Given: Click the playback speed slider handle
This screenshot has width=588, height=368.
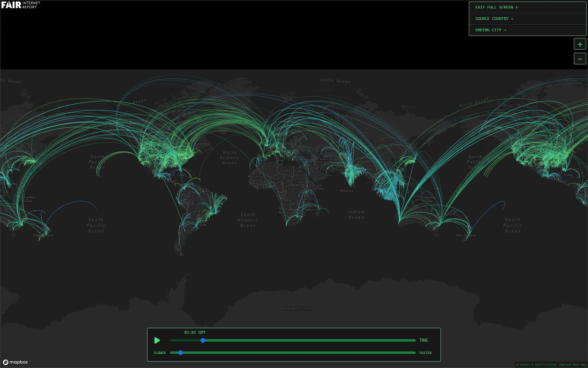Looking at the screenshot, I should point(181,353).
